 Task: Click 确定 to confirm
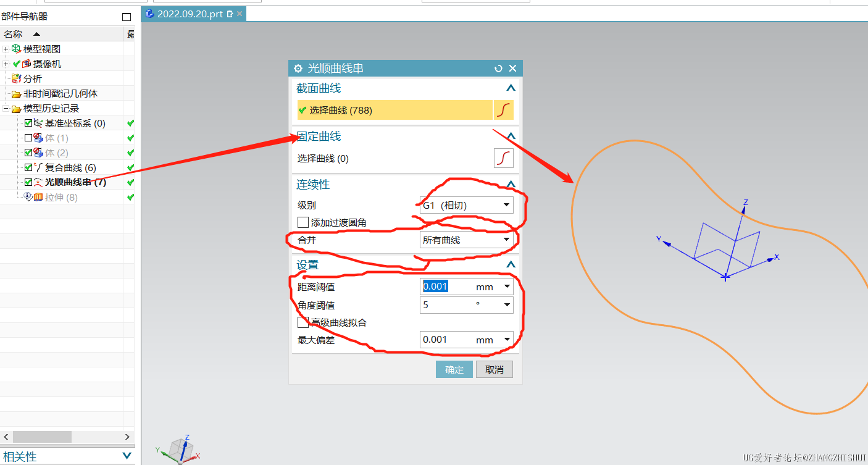[x=454, y=369]
